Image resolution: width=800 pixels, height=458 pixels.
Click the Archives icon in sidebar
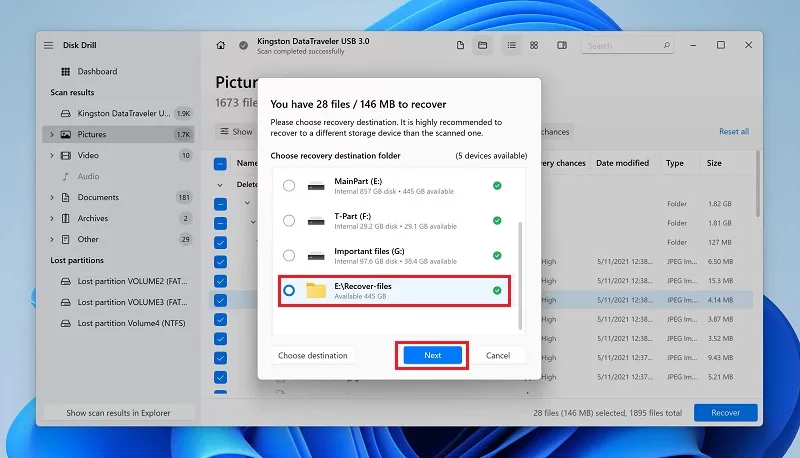[x=65, y=218]
